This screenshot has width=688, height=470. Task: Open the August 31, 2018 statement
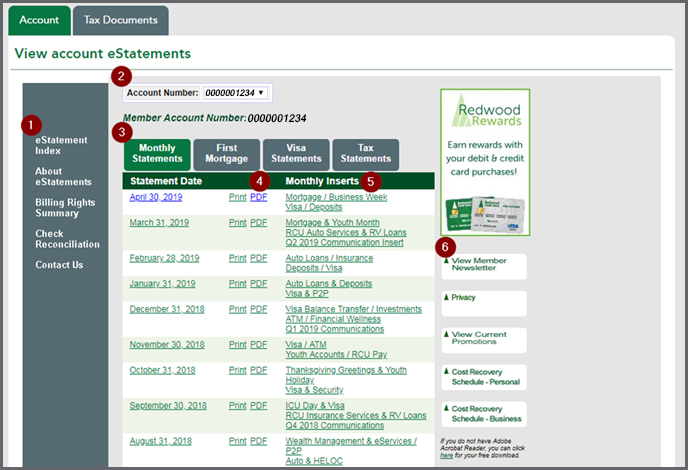161,441
